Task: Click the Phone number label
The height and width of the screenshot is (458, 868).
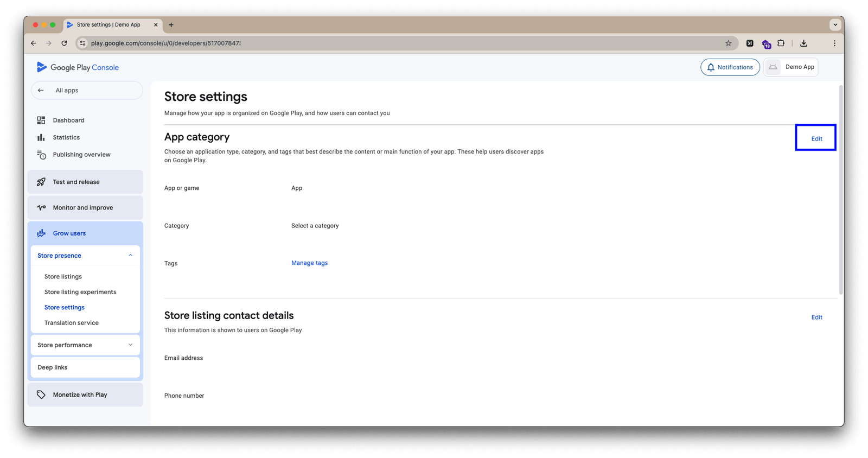Action: [x=184, y=396]
